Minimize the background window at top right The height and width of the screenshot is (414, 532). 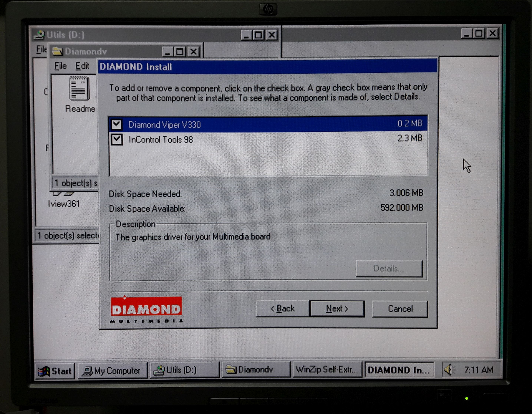(x=466, y=33)
